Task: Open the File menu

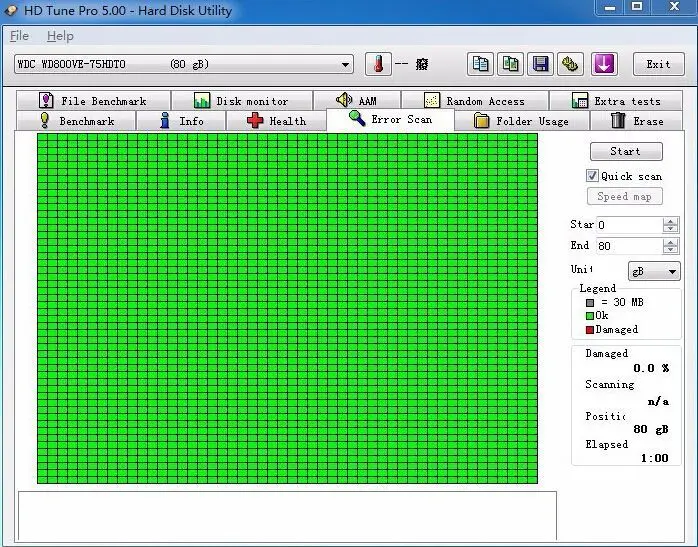Action: pyautogui.click(x=20, y=36)
